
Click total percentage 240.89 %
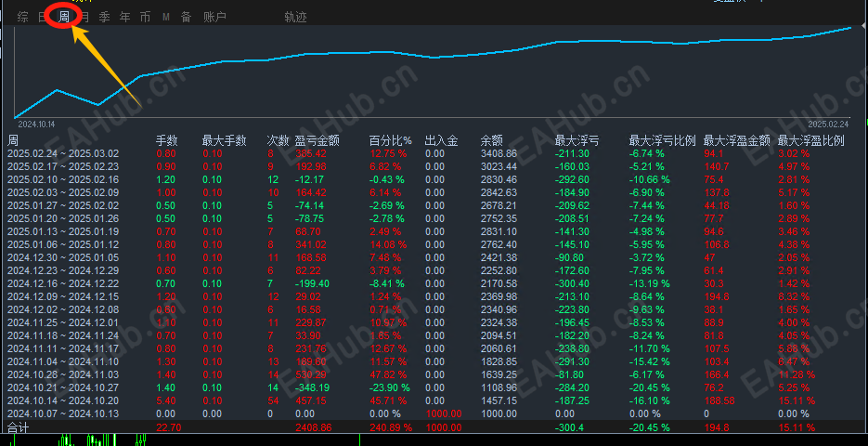(x=391, y=427)
